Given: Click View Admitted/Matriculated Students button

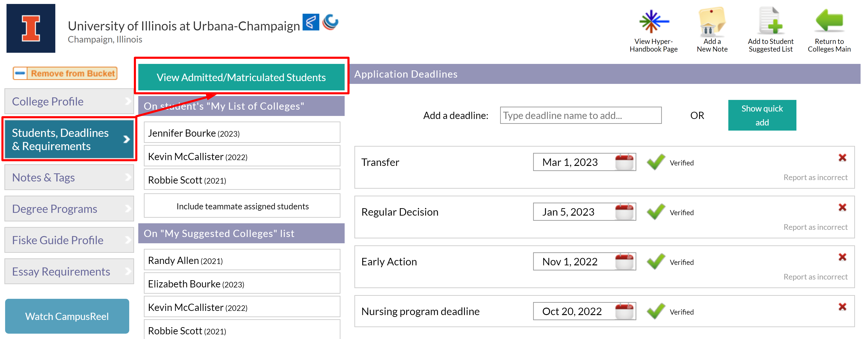Looking at the screenshot, I should click(x=241, y=77).
